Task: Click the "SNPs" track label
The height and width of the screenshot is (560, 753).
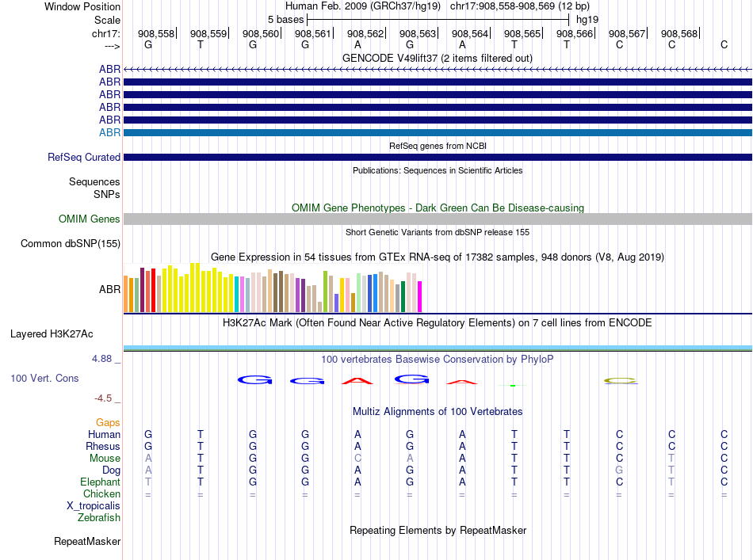Action: pyautogui.click(x=107, y=194)
